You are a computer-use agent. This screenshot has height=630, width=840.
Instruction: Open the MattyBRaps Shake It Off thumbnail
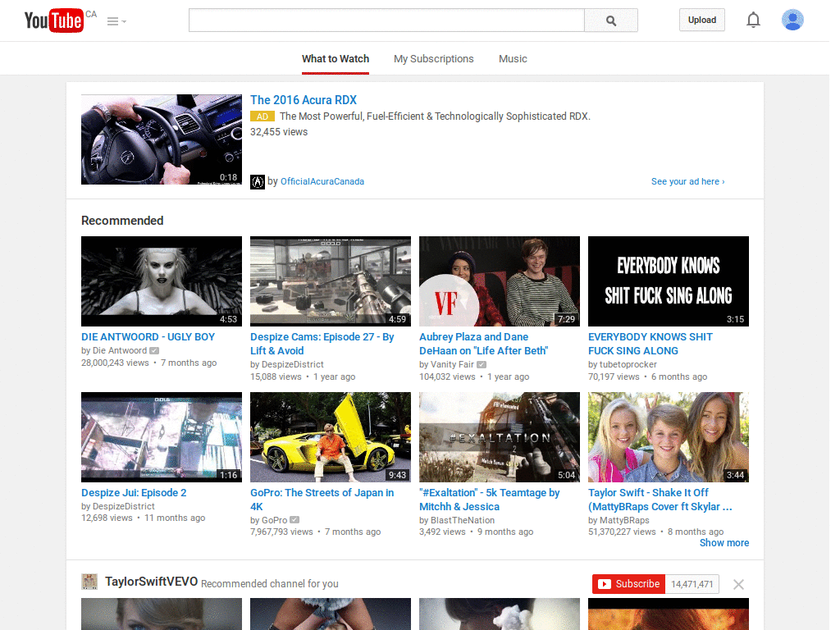[x=669, y=437]
